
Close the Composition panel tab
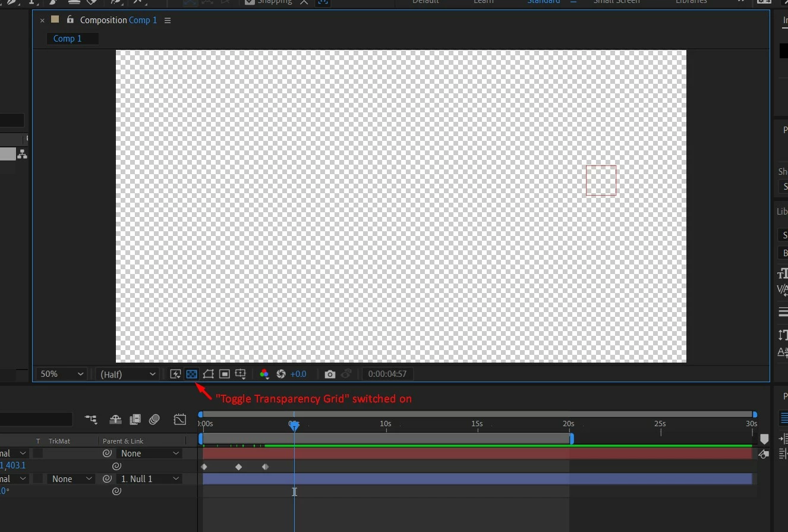(x=42, y=20)
